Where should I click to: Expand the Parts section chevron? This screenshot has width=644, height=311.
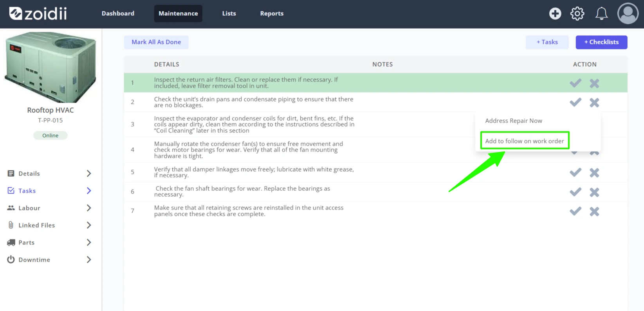click(x=89, y=242)
